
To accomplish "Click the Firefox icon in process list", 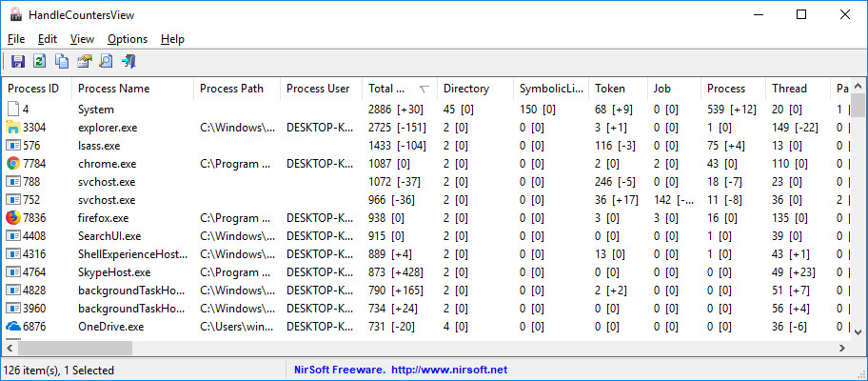I will (13, 218).
